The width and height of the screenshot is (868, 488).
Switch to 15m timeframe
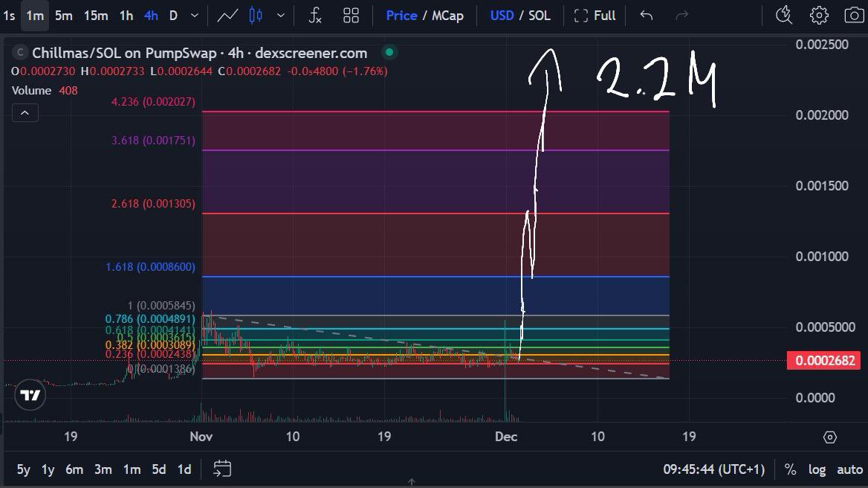pos(96,16)
